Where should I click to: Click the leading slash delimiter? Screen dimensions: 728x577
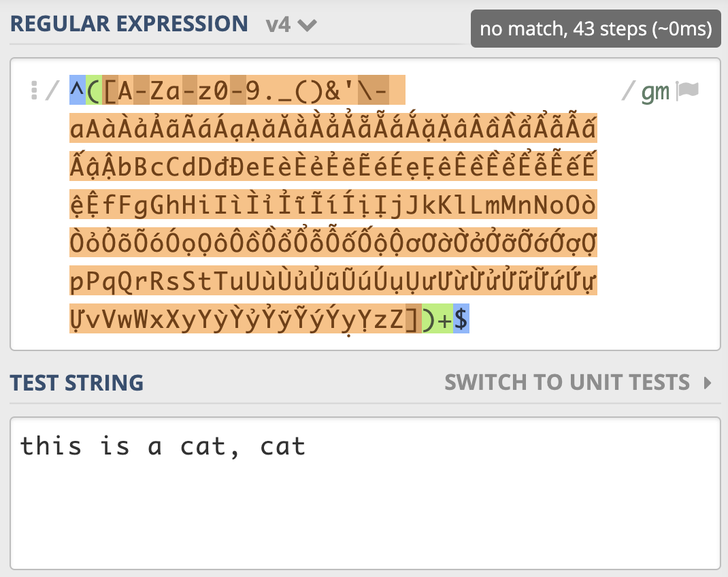(52, 90)
